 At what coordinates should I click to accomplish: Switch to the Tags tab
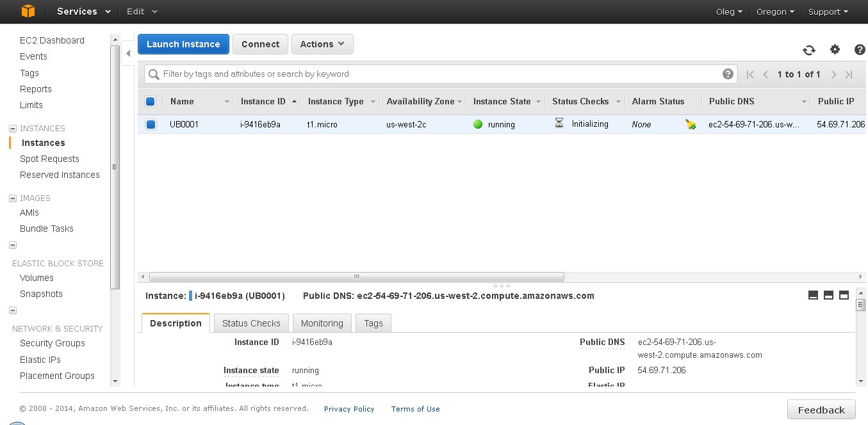tap(373, 323)
